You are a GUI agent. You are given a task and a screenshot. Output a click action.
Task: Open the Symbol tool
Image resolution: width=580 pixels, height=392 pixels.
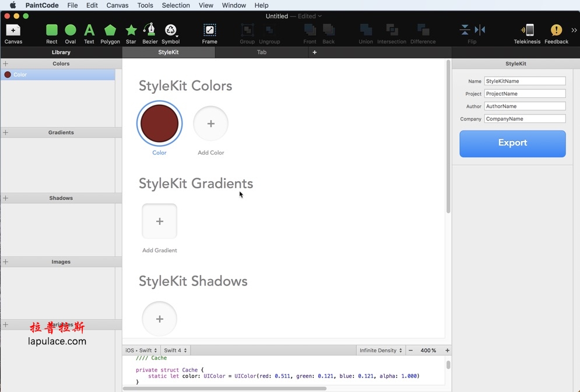[x=171, y=34]
